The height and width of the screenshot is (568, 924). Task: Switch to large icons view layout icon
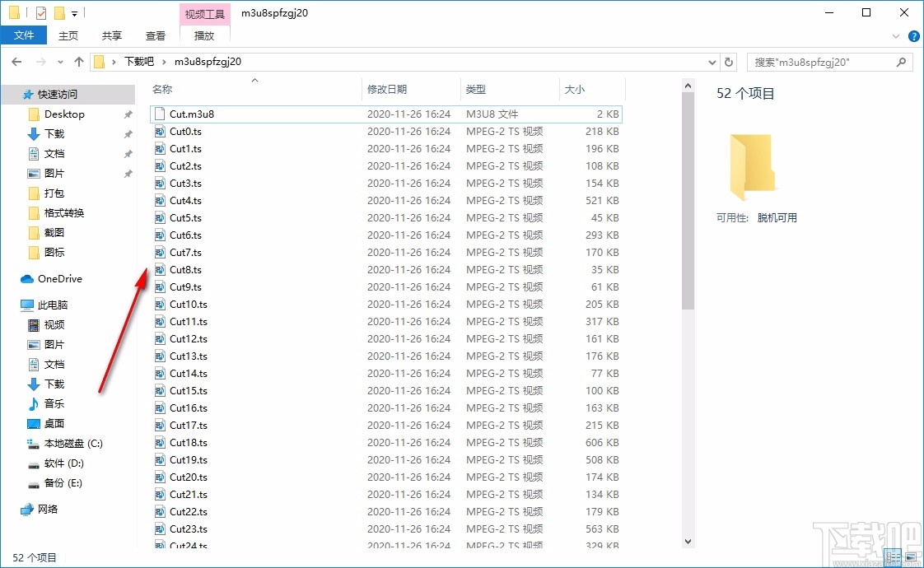click(911, 556)
